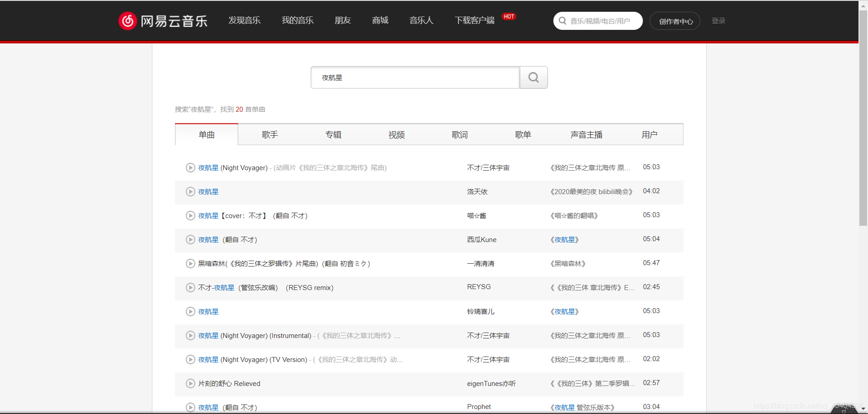Click the 登录 link

(718, 21)
